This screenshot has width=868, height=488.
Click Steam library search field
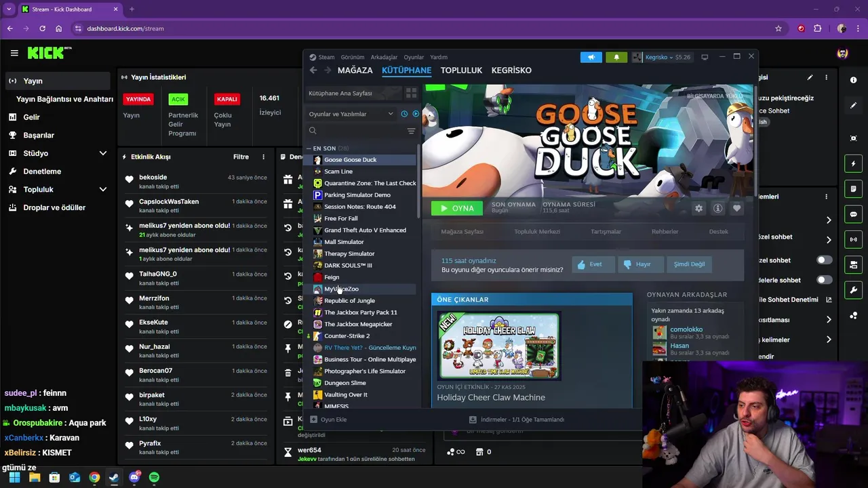click(x=357, y=131)
